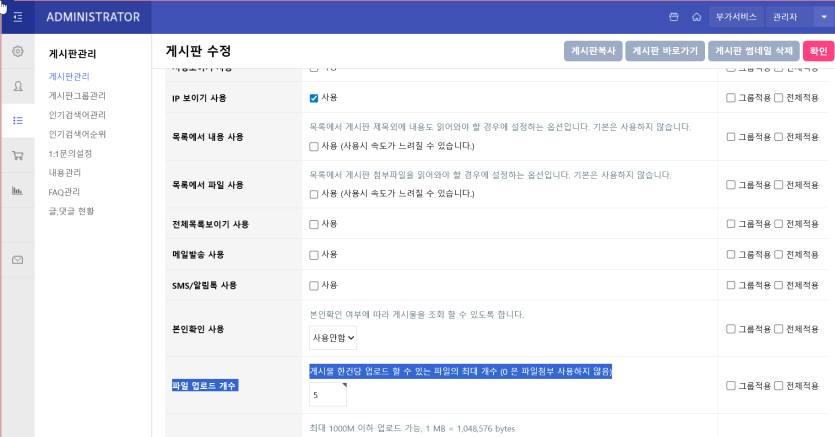Check 그룹적용 for 목록에서 내용 사용 row
This screenshot has width=835, height=437.
click(x=731, y=137)
